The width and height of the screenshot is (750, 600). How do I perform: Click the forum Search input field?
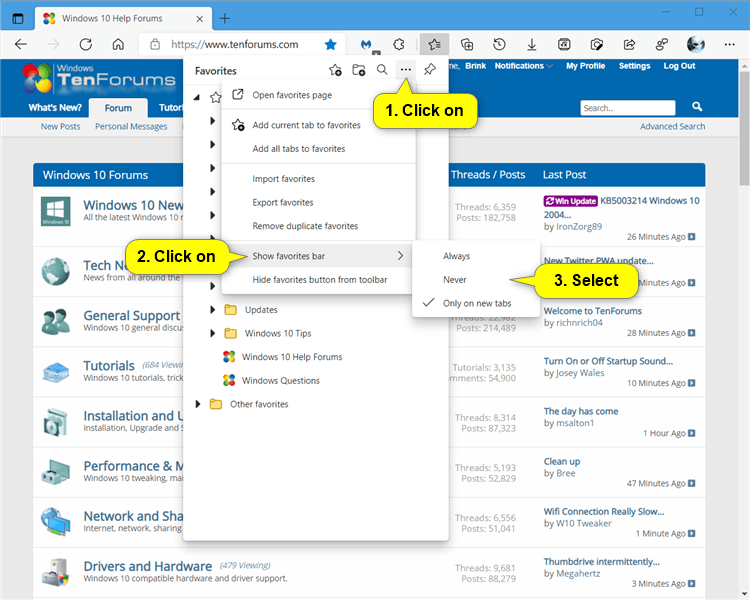(x=628, y=108)
